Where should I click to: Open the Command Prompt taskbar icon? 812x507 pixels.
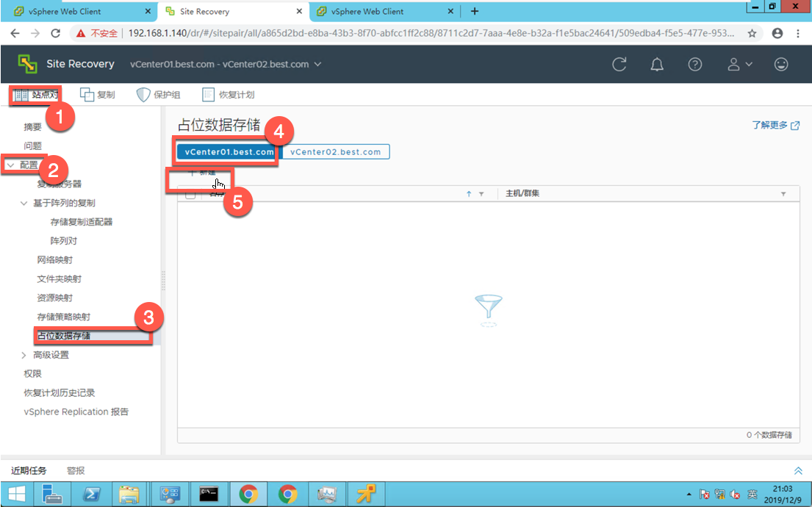tap(209, 494)
